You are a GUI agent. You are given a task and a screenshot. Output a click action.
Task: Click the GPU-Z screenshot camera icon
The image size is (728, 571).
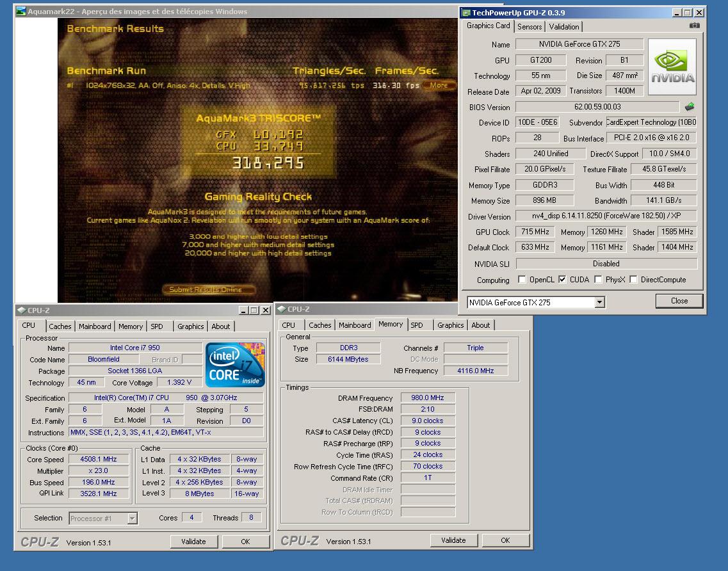click(695, 26)
